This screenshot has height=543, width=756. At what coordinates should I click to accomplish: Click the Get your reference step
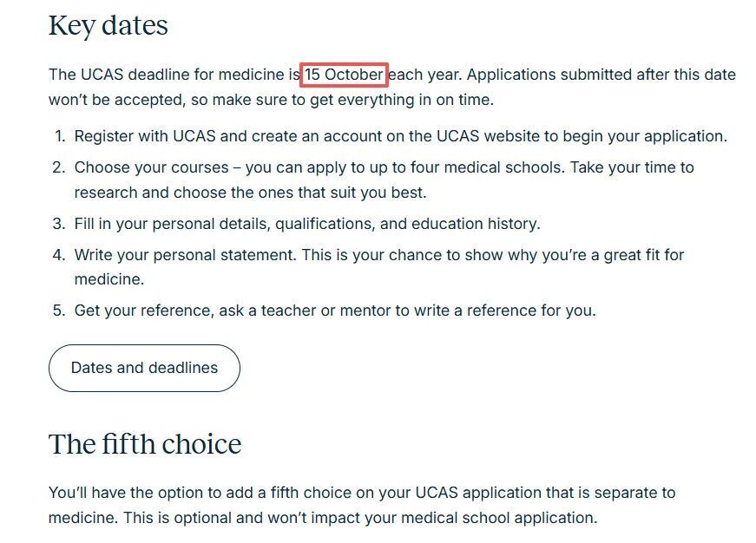click(334, 311)
